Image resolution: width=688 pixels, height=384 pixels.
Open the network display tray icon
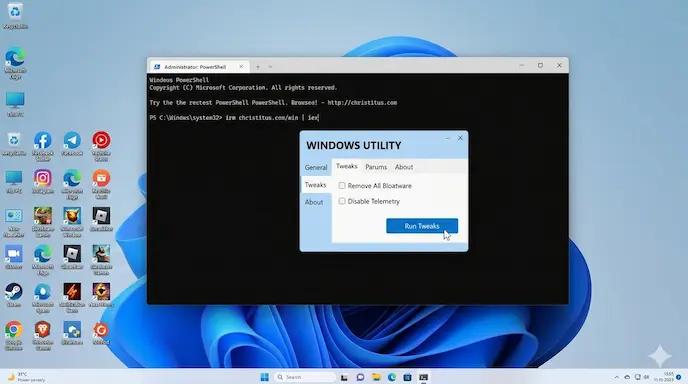(637, 377)
